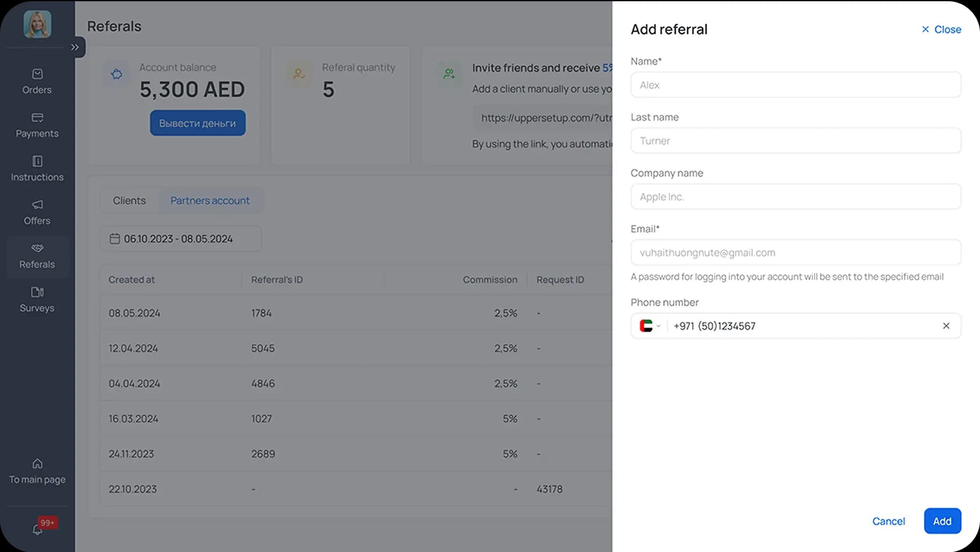Image resolution: width=980 pixels, height=552 pixels.
Task: Click the user profile avatar
Action: click(x=37, y=24)
